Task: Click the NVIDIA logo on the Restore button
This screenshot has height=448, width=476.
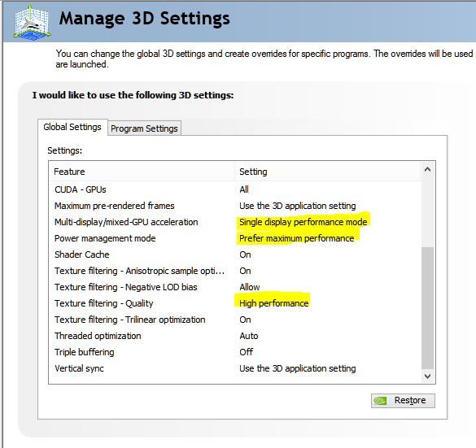Action: pyautogui.click(x=380, y=401)
